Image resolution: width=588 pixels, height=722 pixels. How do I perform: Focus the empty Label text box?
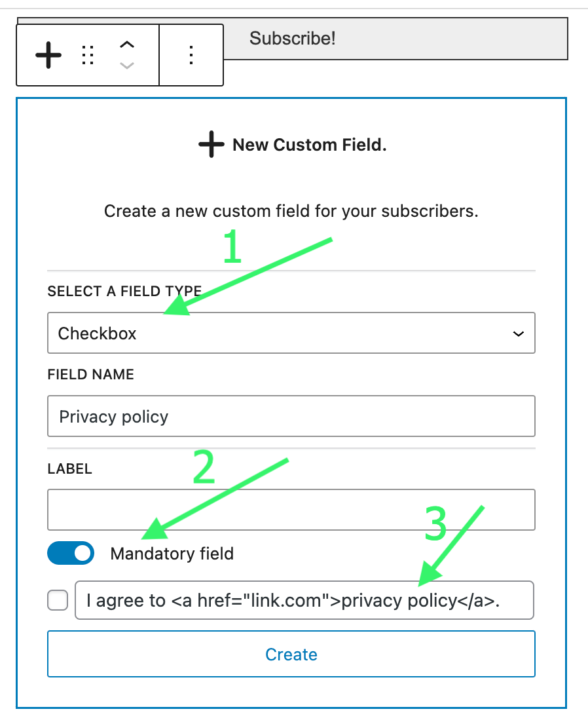291,510
